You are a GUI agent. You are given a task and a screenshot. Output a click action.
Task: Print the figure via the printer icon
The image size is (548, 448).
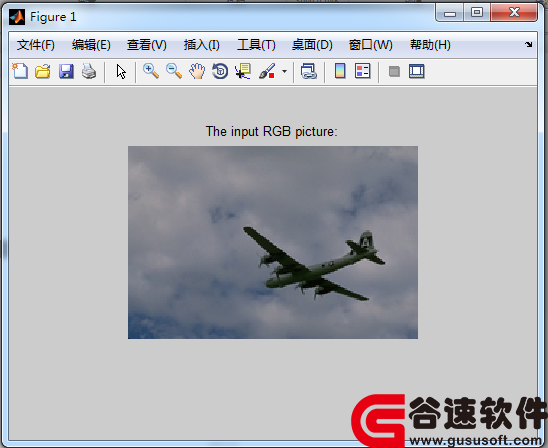pyautogui.click(x=89, y=71)
